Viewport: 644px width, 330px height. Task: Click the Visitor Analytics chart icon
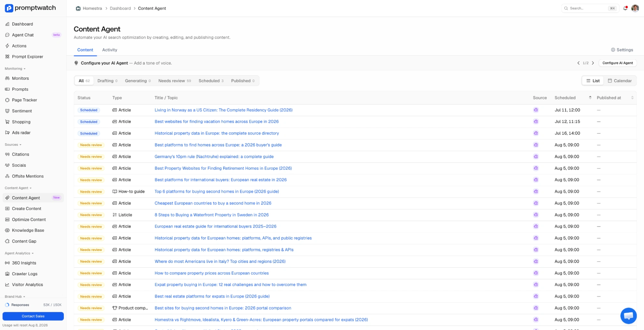pyautogui.click(x=7, y=285)
